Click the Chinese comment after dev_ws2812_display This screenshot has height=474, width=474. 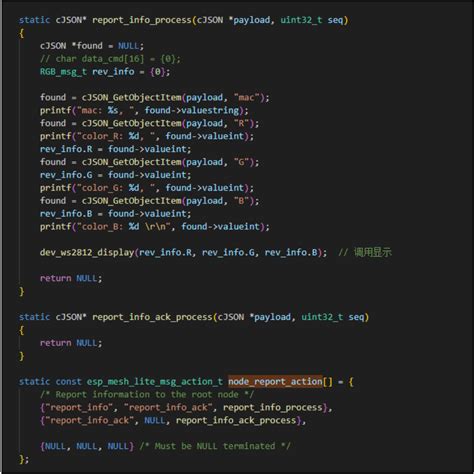point(365,252)
